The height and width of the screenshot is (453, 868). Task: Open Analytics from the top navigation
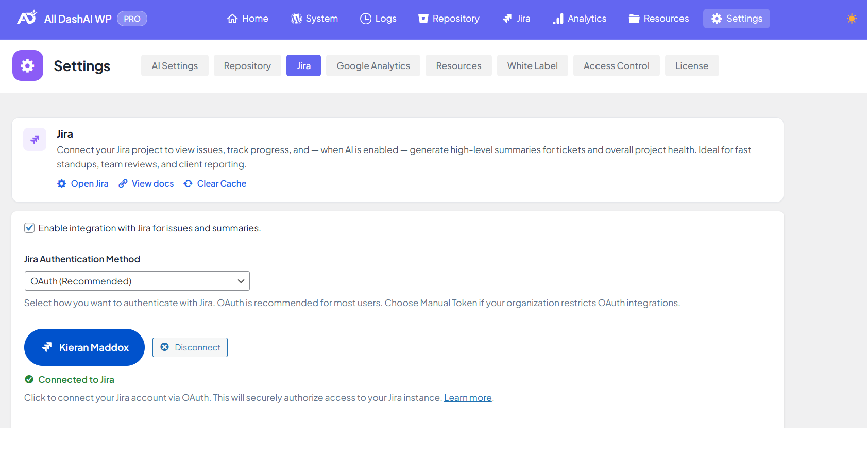pos(580,19)
